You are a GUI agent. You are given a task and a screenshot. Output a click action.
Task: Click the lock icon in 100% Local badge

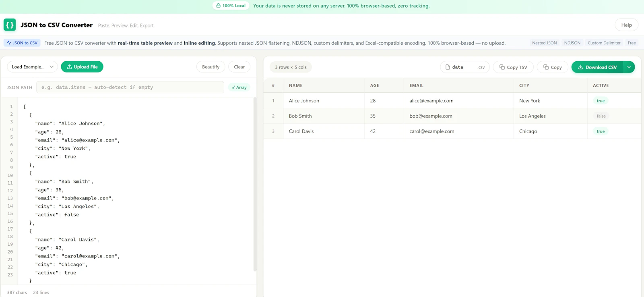coord(218,6)
